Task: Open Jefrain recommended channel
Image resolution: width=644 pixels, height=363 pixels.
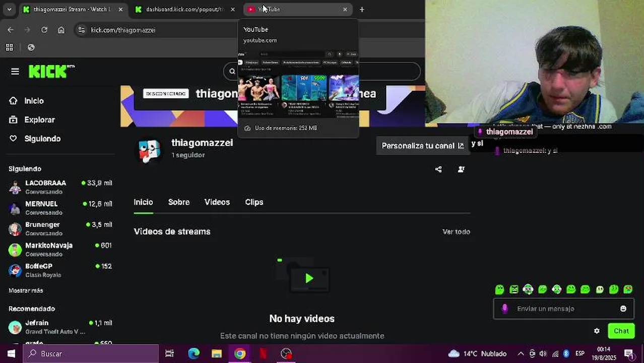Action: (60, 327)
